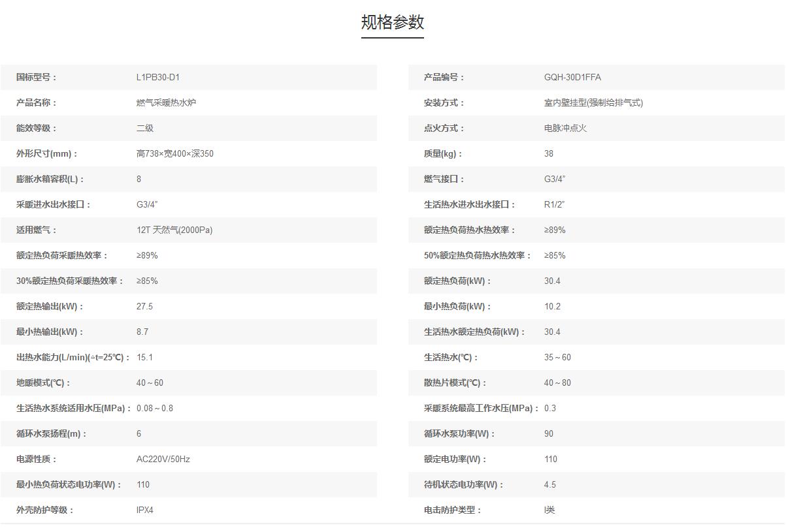Click the 额定热负荷(kW) value 30.4
Screen dimensions: 786x532
pos(552,281)
